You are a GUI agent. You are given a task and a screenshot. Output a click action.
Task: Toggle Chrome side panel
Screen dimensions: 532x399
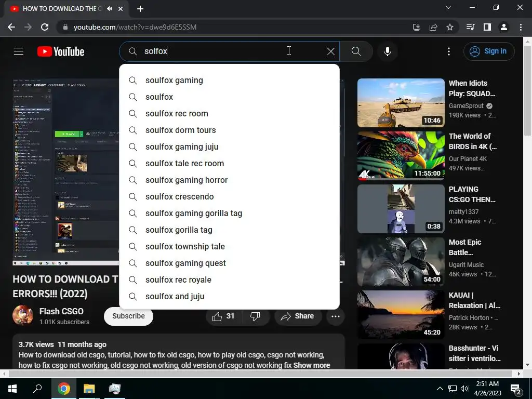pos(487,27)
